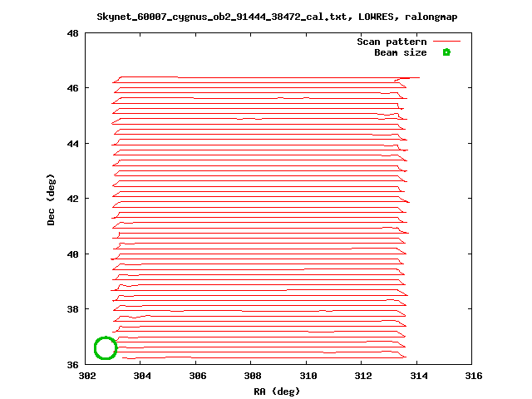Click Dec axis tick label 44
Viewport: 532px width, 399px height.
click(73, 144)
